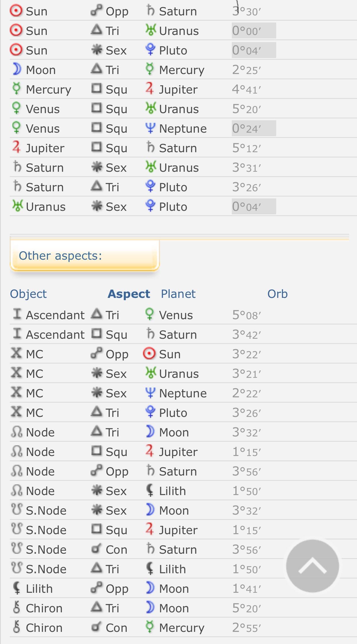Click the S.Node symbol beside Con Saturn

[x=17, y=549]
